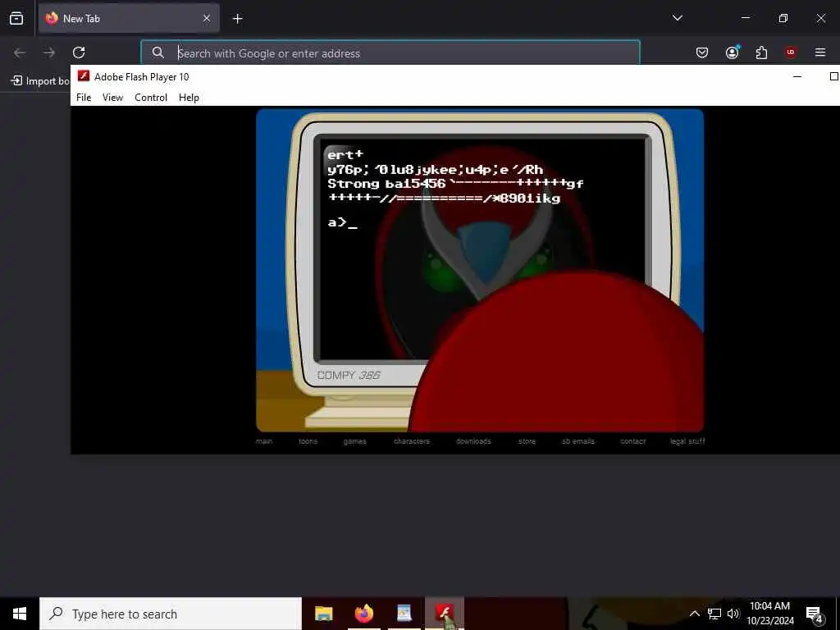This screenshot has width=840, height=630.
Task: Click the 'store' navigation link
Action: [527, 441]
